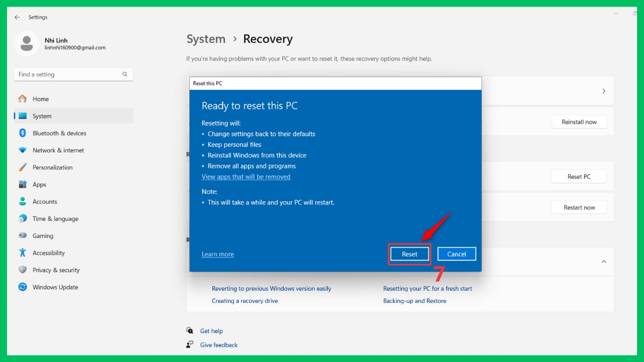Click the Gaming Xbox icon in sidebar
The image size is (644, 362).
(21, 235)
